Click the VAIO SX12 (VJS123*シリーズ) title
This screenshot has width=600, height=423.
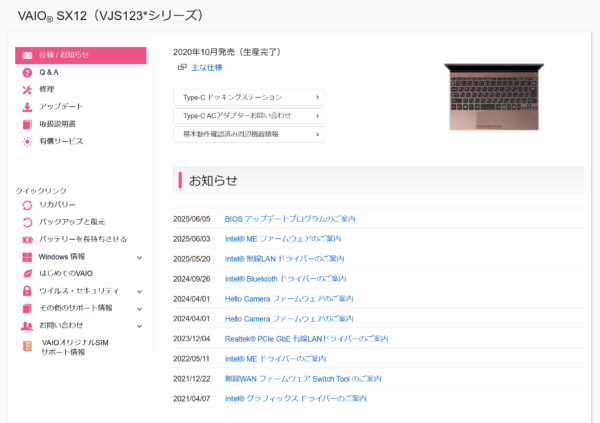pyautogui.click(x=110, y=16)
